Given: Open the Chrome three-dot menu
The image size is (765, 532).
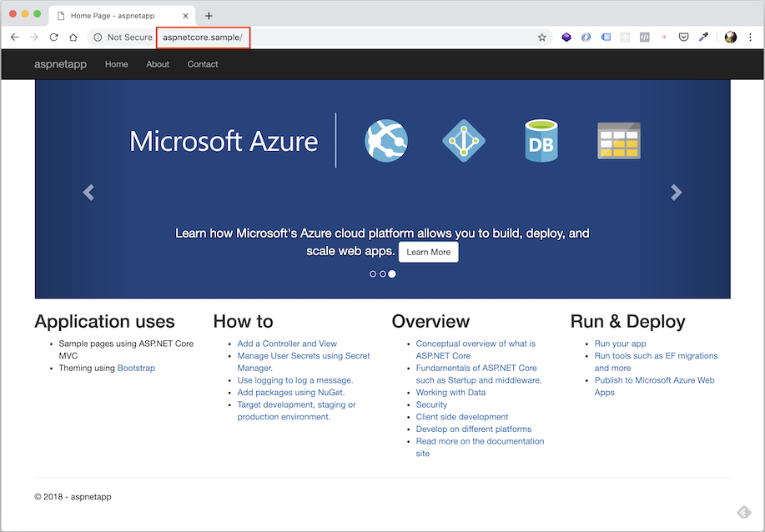Looking at the screenshot, I should (x=750, y=37).
